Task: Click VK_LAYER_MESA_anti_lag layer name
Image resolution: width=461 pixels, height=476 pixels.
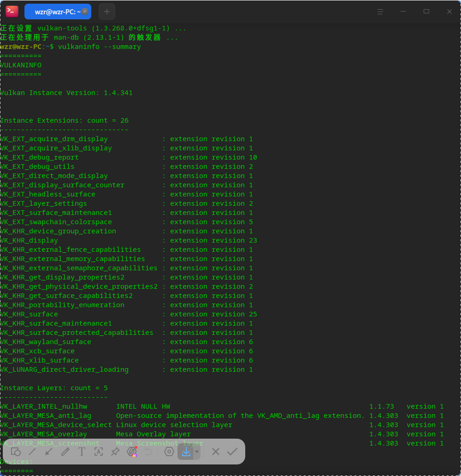Action: [46, 416]
